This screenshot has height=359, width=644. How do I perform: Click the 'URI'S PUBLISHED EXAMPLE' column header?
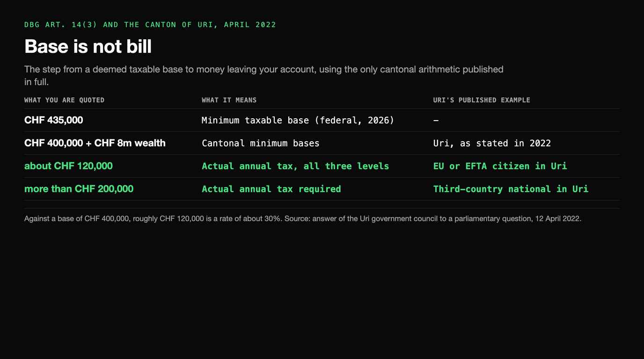tap(482, 100)
